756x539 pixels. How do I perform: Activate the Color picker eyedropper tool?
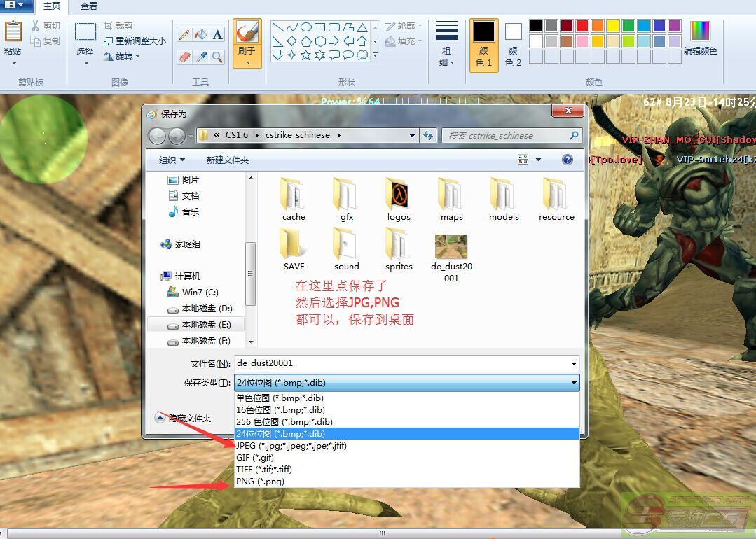201,57
